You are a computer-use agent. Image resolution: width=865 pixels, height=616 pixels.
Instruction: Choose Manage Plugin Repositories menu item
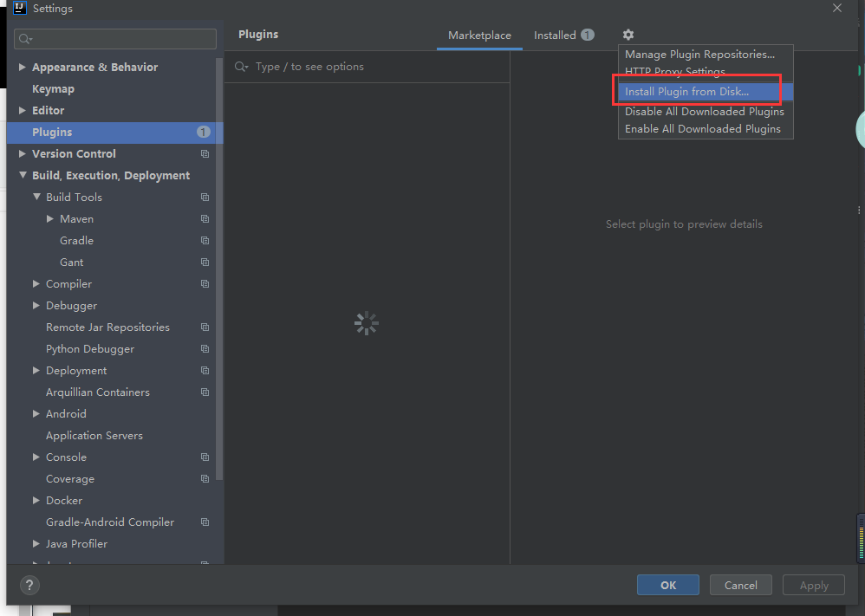pyautogui.click(x=705, y=55)
